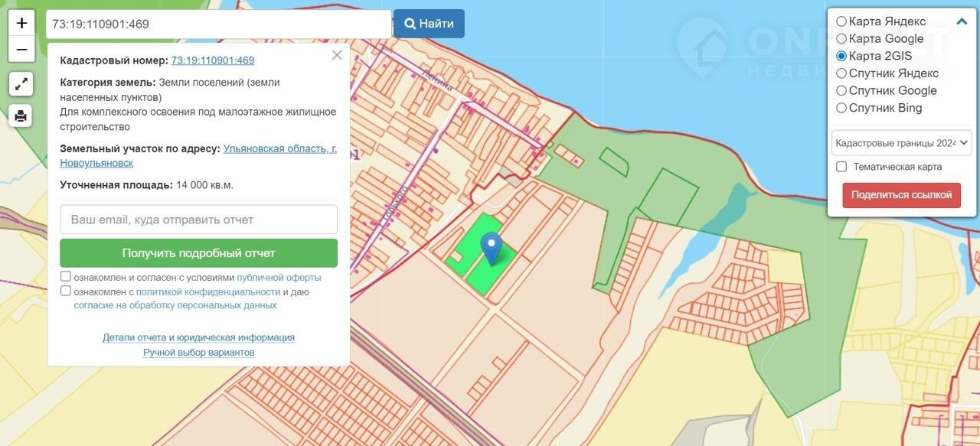
Task: Check the privacy policy consent box
Action: (x=66, y=291)
